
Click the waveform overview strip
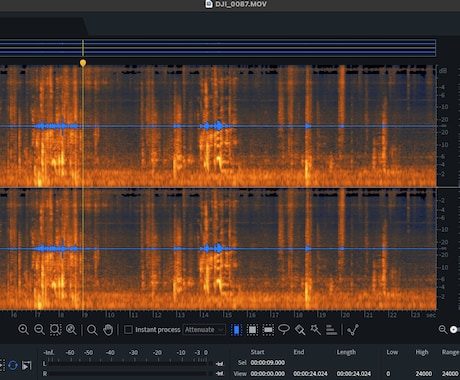click(x=218, y=48)
